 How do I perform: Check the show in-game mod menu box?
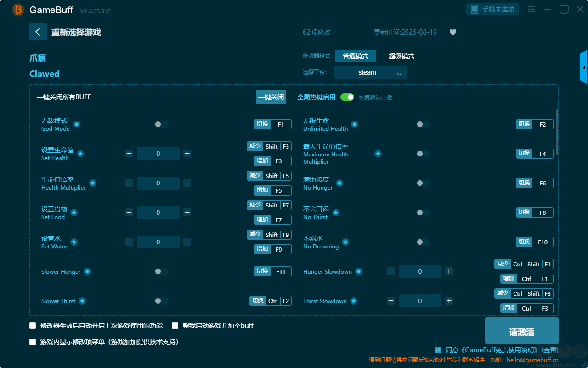pyautogui.click(x=33, y=342)
